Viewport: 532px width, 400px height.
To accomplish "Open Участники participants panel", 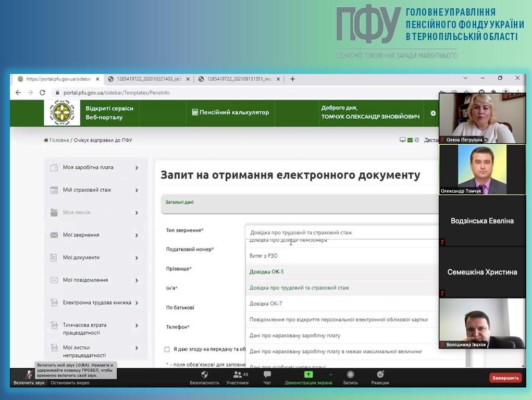I will [238, 378].
